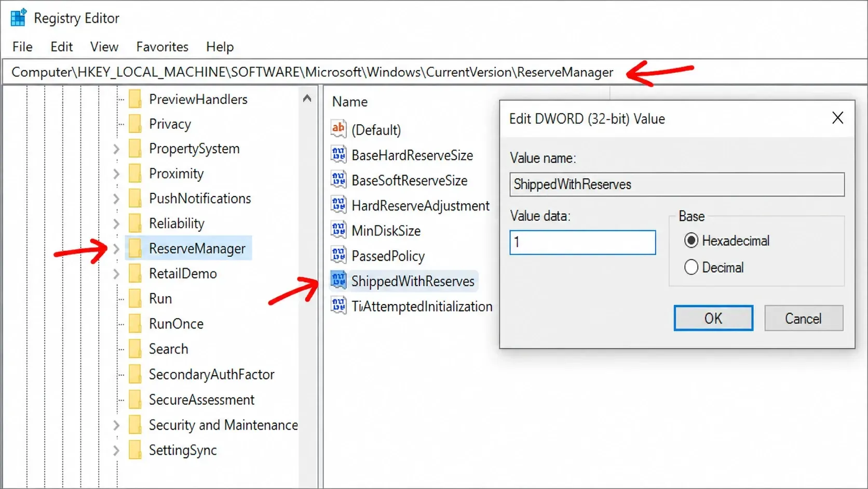Click the SecureAssessment folder icon
This screenshot has width=868, height=489.
point(135,400)
